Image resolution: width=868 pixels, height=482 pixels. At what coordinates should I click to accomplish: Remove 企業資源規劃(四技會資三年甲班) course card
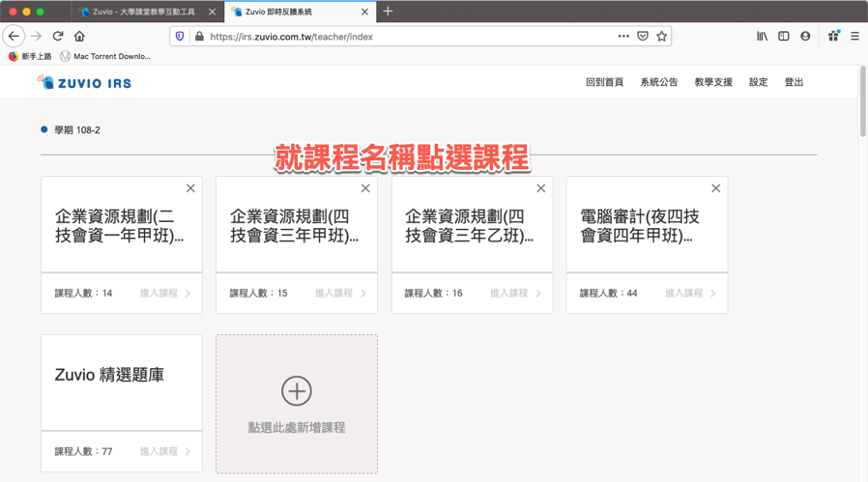click(365, 188)
